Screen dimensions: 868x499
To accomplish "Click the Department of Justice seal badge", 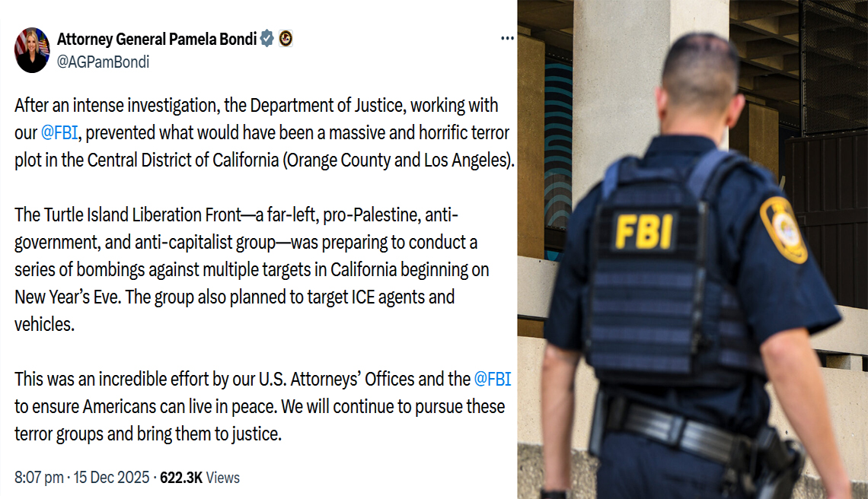I will pos(286,40).
